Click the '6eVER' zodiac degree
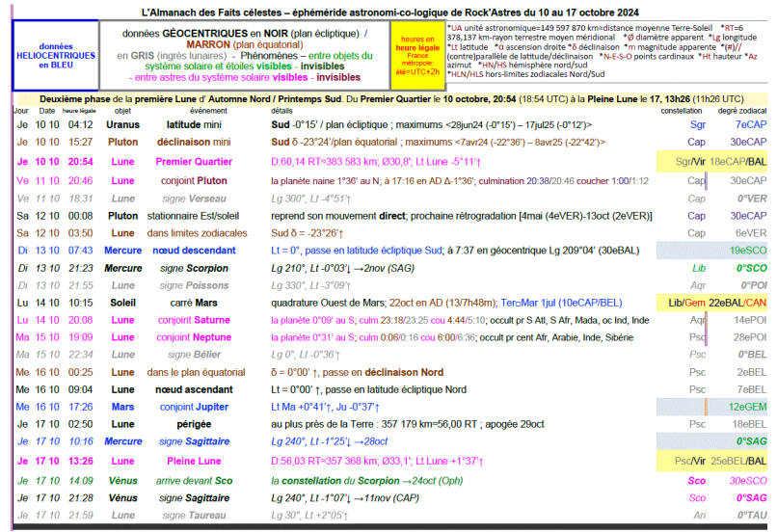Image resolution: width=777 pixels, height=532 pixels. tap(751, 233)
